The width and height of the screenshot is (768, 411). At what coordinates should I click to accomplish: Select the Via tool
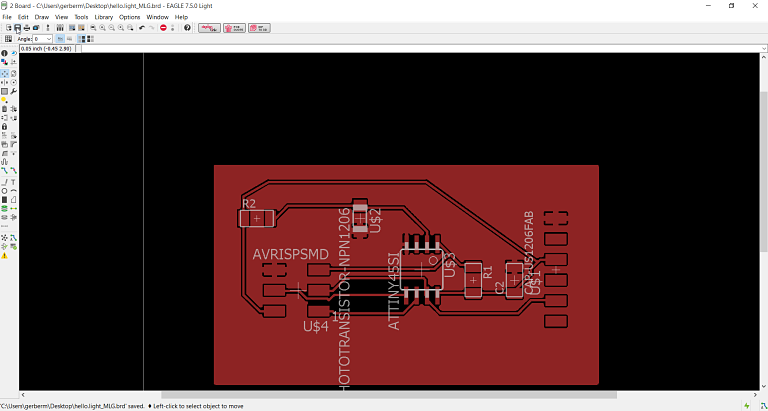point(4,209)
